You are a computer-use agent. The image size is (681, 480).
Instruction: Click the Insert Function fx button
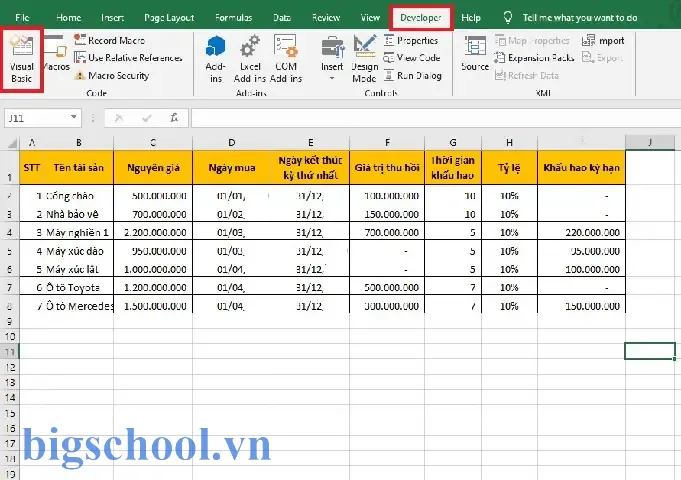coord(174,118)
